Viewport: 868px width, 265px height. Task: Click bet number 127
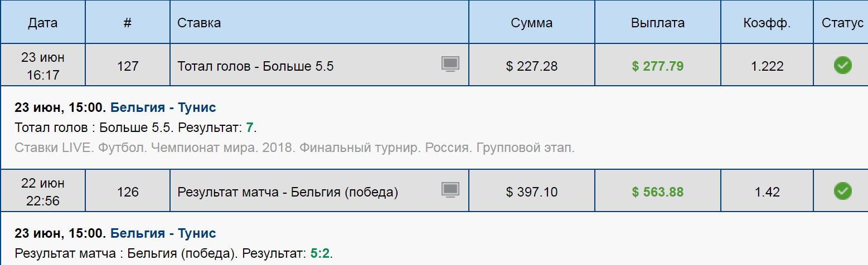[128, 66]
